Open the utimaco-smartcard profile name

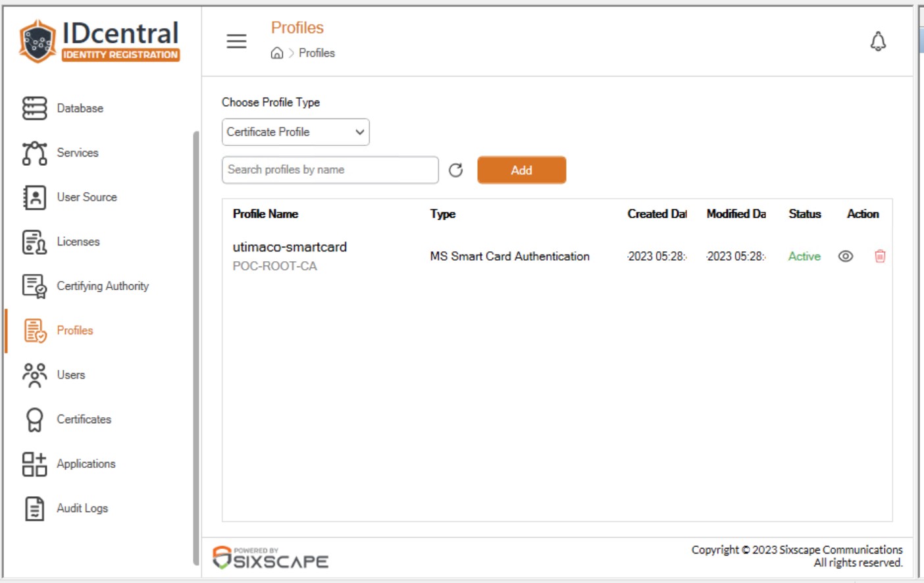pyautogui.click(x=290, y=247)
